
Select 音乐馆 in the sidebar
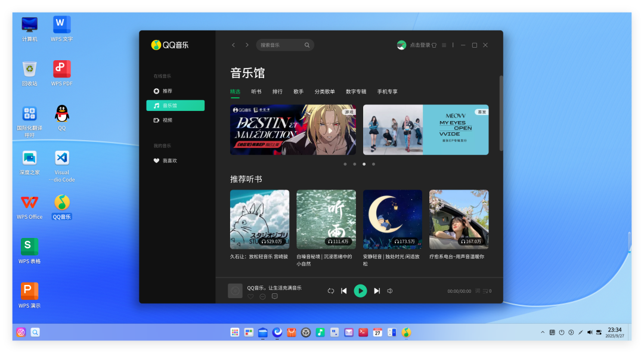pos(175,106)
